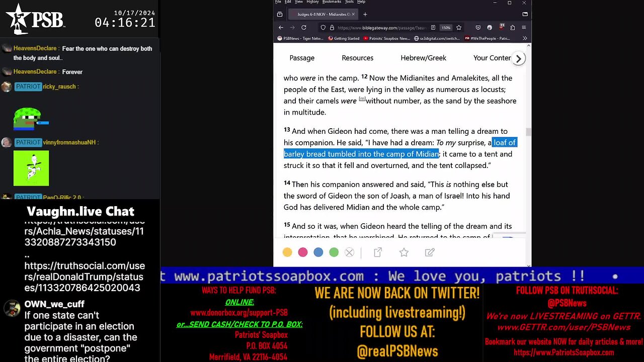The width and height of the screenshot is (644, 362).
Task: Click the page vertical scrollbar thumb
Action: point(529,132)
